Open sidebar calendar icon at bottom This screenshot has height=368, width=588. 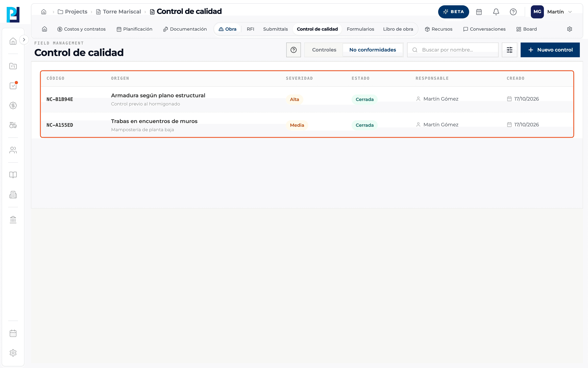13,333
